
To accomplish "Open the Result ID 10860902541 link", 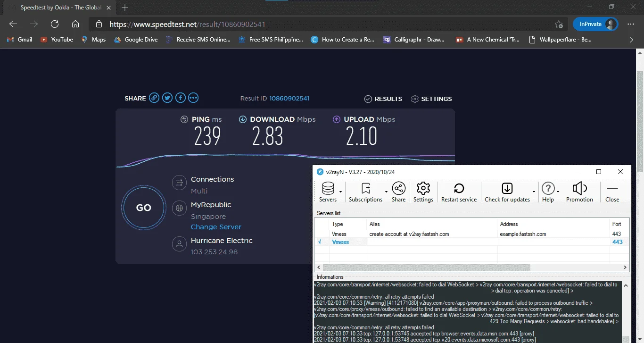I will coord(289,98).
